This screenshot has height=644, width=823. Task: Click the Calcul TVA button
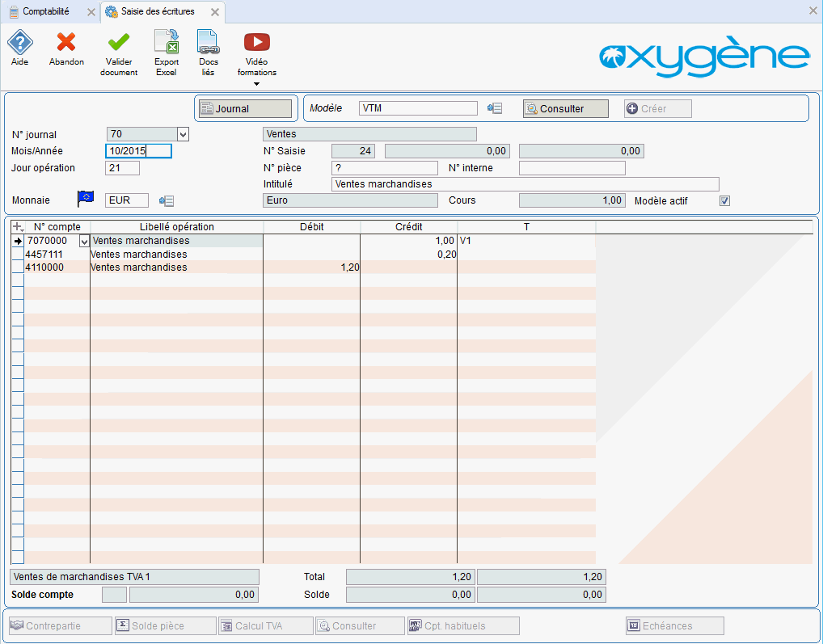(x=266, y=625)
